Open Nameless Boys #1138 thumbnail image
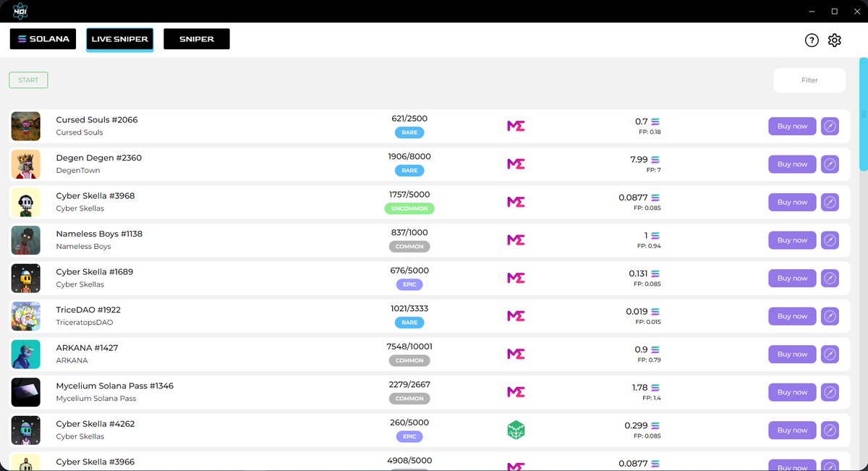This screenshot has width=868, height=471. 25,240
